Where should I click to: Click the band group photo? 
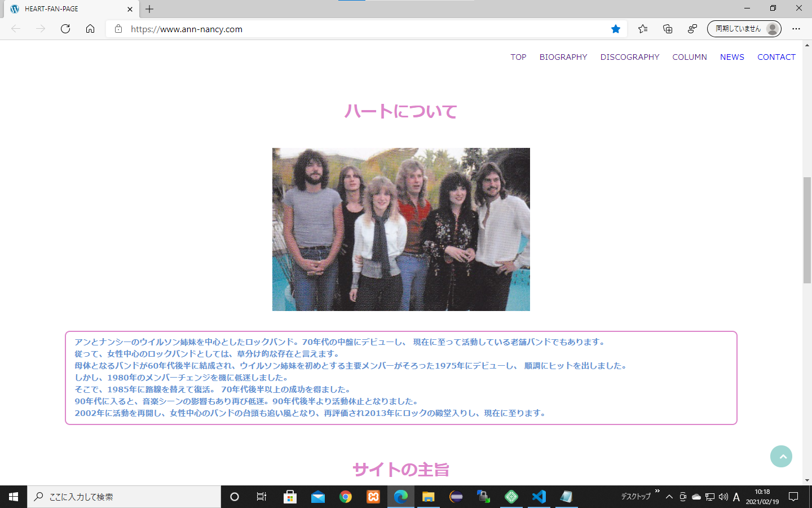click(x=401, y=229)
